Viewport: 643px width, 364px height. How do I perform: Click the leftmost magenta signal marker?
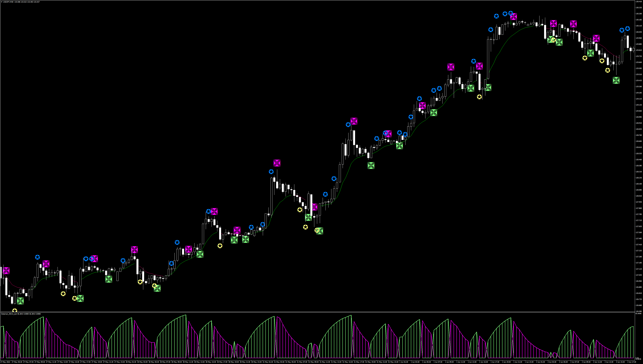(6, 270)
